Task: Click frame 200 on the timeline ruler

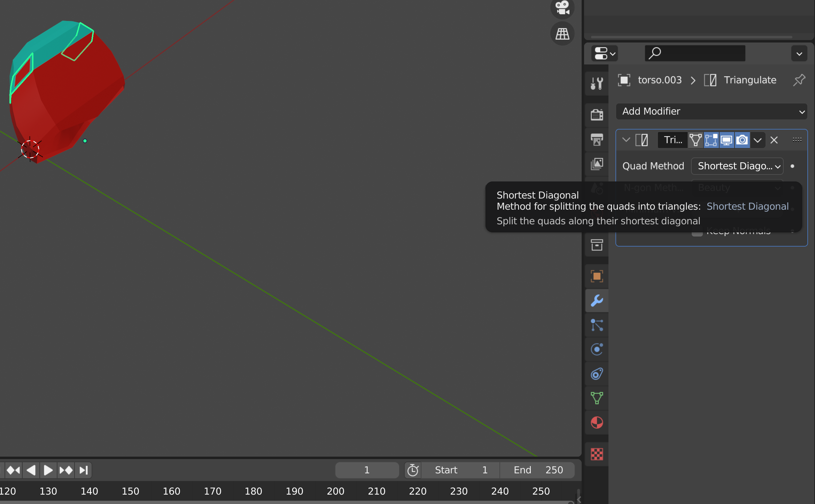Action: [x=335, y=491]
